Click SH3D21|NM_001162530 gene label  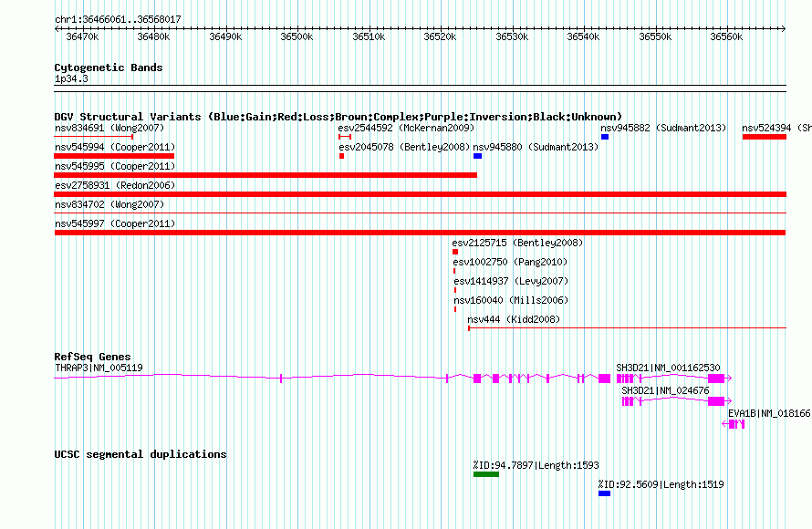click(x=668, y=368)
